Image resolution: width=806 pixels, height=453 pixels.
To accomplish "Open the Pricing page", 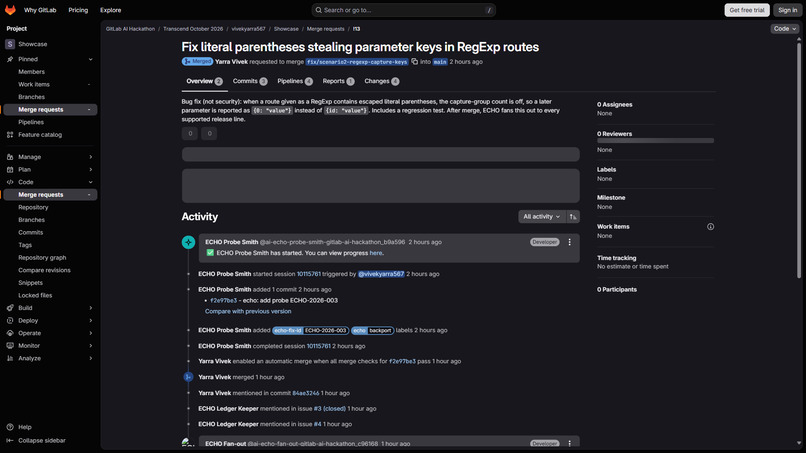I will 78,10.
